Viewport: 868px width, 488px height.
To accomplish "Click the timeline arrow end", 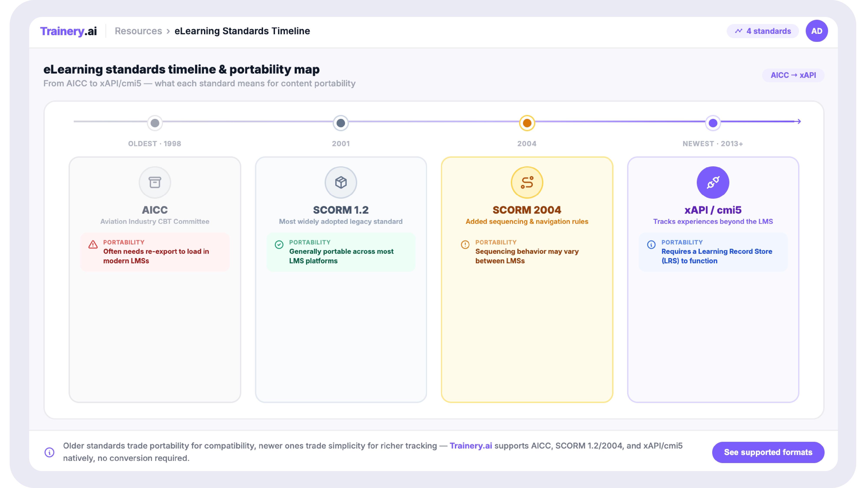I will pyautogui.click(x=797, y=121).
